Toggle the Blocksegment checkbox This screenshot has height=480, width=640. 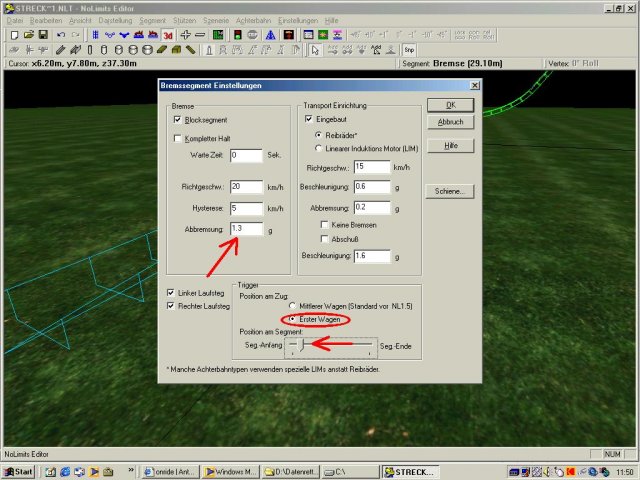pos(178,120)
